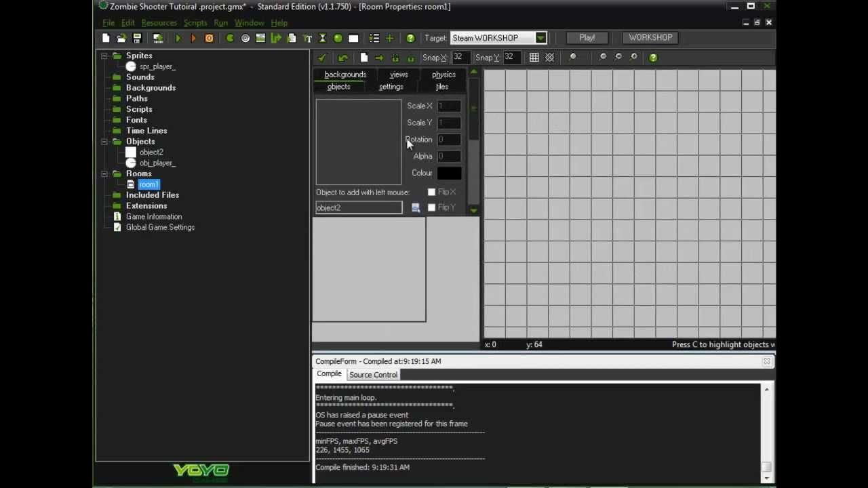This screenshot has width=868, height=488.
Task: Create a sprite with the Pac-Man icon
Action: (230, 39)
